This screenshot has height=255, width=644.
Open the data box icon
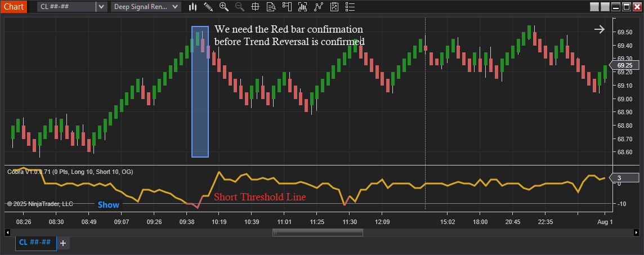coord(271,7)
